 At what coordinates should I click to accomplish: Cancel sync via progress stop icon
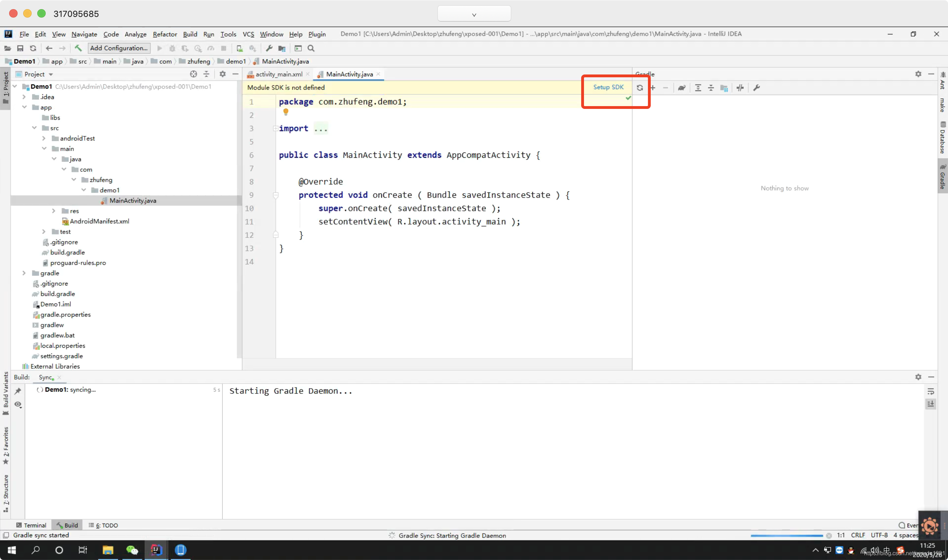tap(829, 536)
